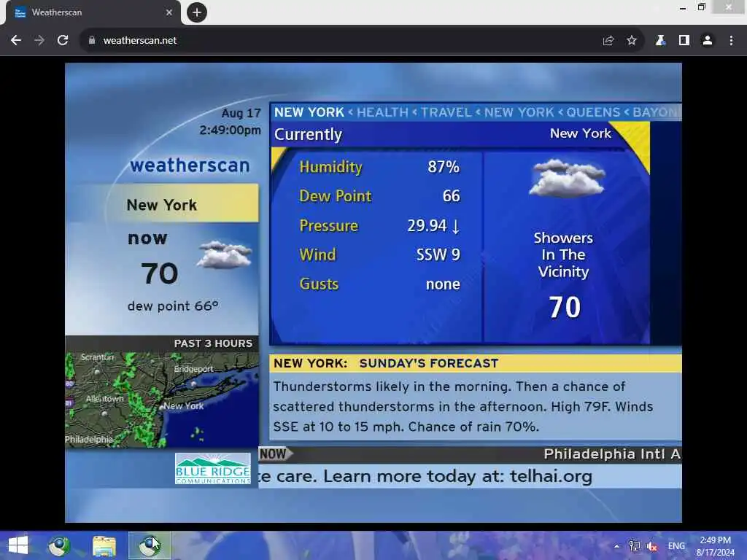This screenshot has width=747, height=560.
Task: Open File Explorer from taskbar
Action: pos(104,545)
